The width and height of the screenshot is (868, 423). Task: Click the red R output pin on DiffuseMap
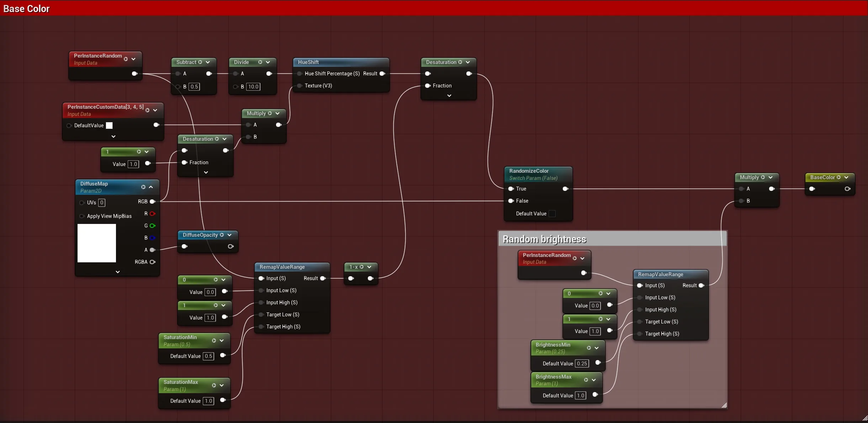tap(153, 214)
